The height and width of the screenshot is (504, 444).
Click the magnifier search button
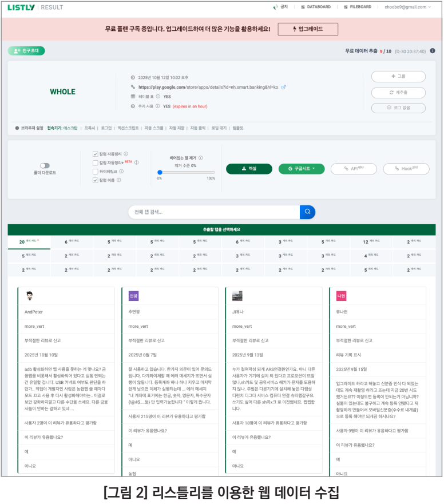[307, 212]
